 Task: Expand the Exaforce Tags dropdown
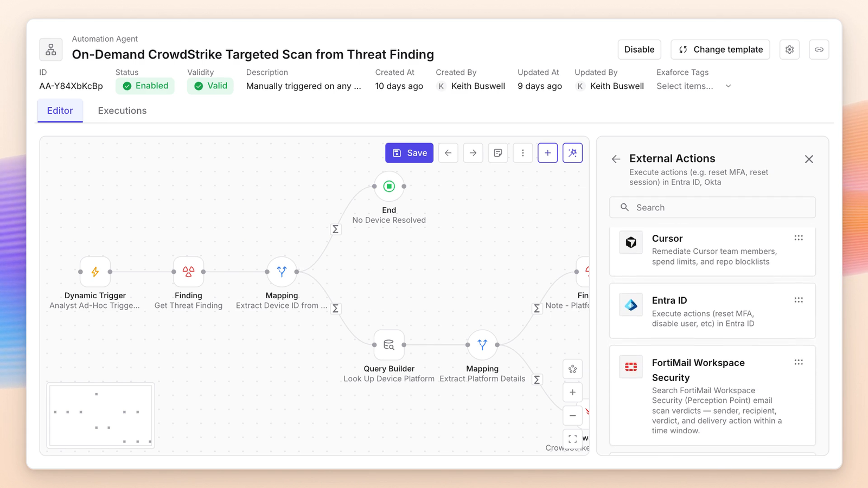tap(694, 86)
